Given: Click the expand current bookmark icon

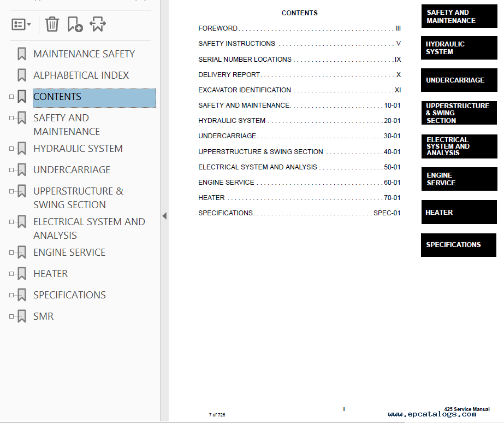Looking at the screenshot, I should click(x=98, y=24).
